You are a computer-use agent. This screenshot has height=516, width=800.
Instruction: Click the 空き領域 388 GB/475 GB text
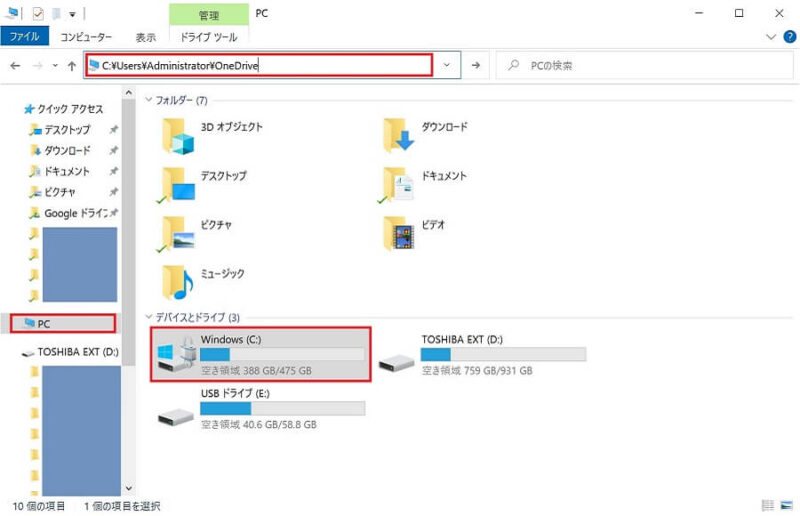pos(256,371)
